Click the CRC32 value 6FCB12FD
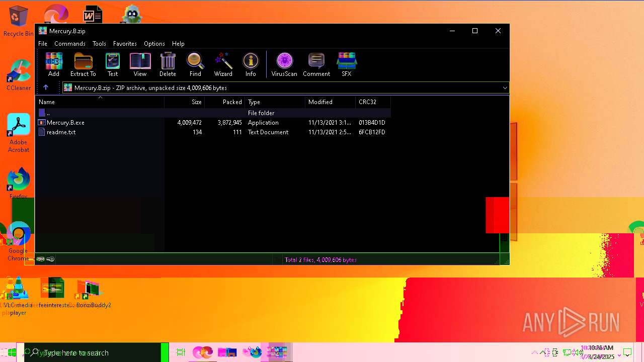644x362 pixels. pyautogui.click(x=372, y=132)
